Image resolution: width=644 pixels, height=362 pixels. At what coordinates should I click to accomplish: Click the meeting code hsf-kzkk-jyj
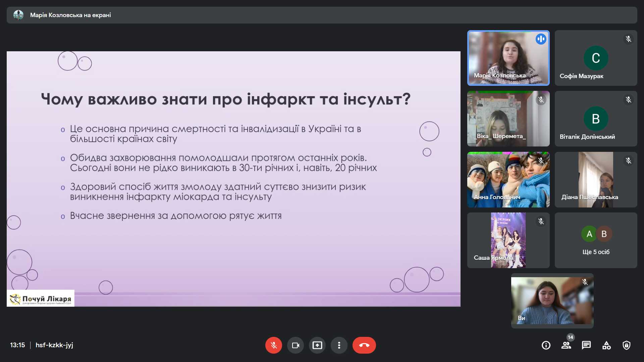(x=54, y=345)
